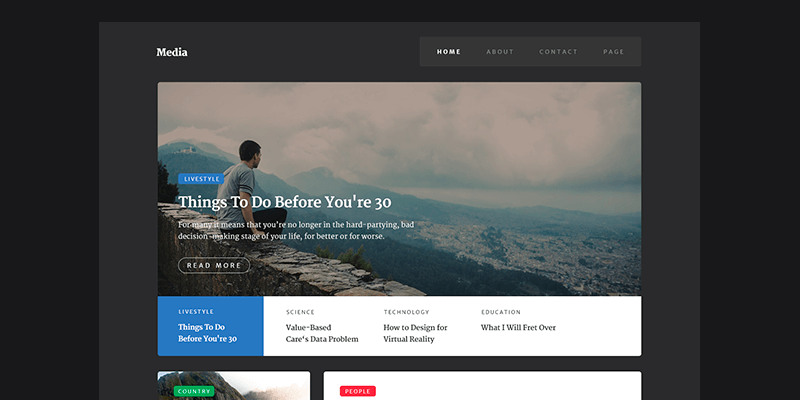Click the green COUNTRY tag

tap(194, 391)
